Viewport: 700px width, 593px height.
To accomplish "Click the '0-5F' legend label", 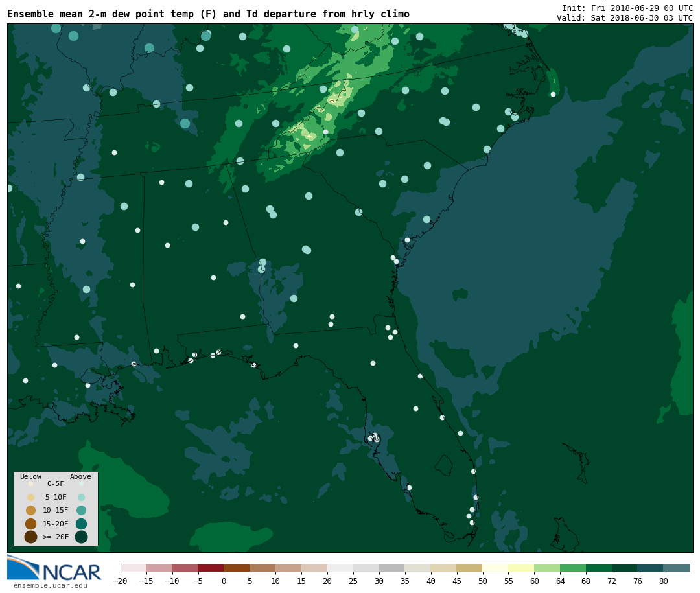I will 56,483.
